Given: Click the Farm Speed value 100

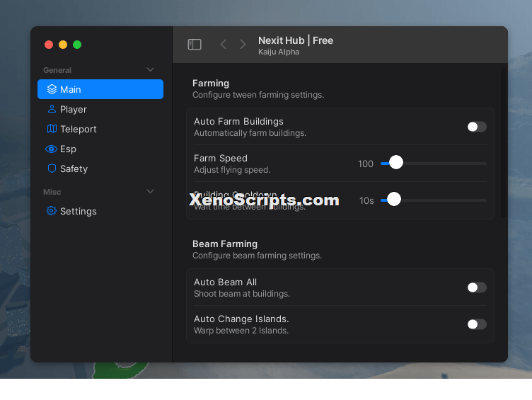Looking at the screenshot, I should 366,164.
